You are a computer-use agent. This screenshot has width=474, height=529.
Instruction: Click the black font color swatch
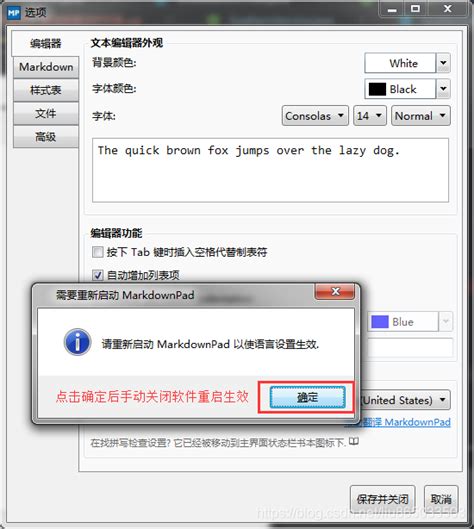pos(377,89)
